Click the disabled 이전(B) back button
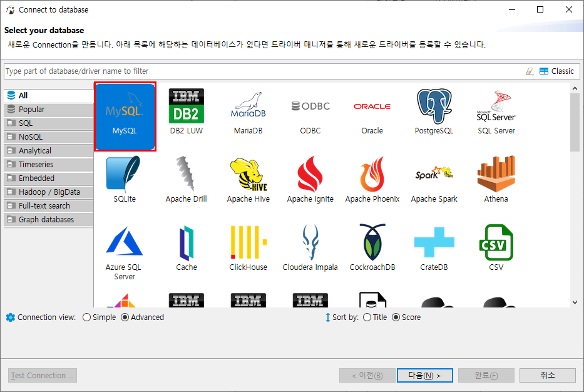 click(367, 375)
